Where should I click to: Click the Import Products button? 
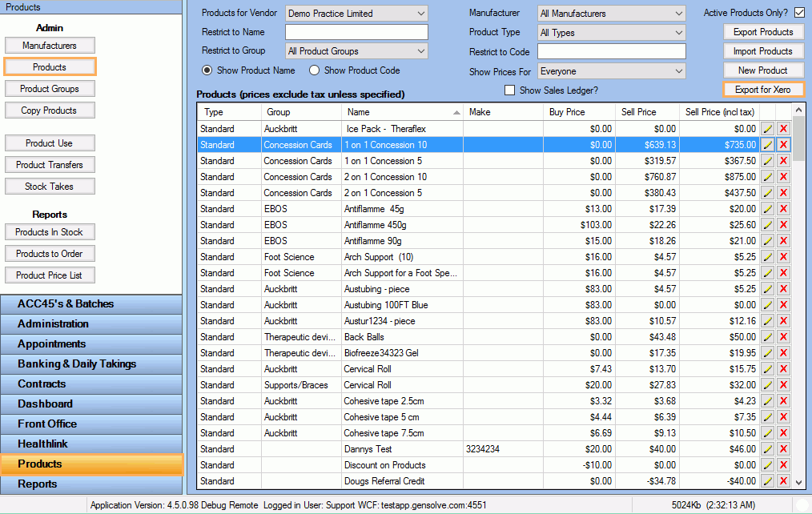[763, 51]
